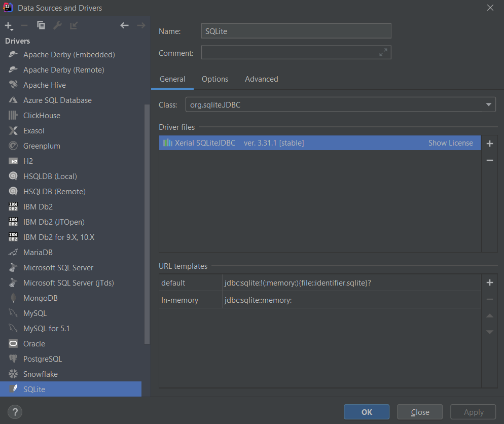This screenshot has height=424, width=504.
Task: Click the drivers list vertical scrollbar
Action: pyautogui.click(x=147, y=224)
